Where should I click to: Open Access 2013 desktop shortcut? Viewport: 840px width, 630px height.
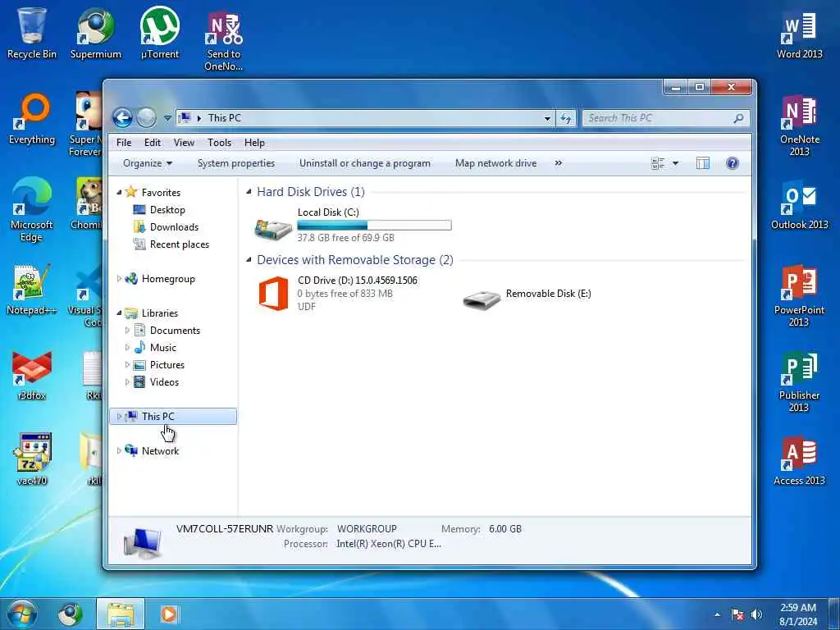pyautogui.click(x=799, y=461)
